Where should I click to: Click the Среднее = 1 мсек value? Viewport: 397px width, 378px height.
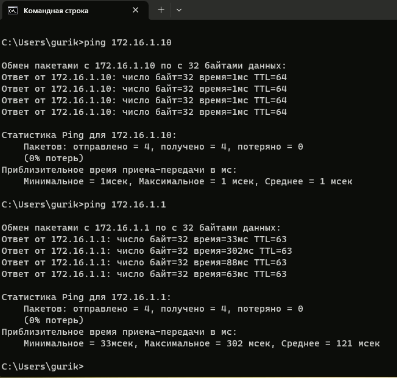pyautogui.click(x=308, y=182)
